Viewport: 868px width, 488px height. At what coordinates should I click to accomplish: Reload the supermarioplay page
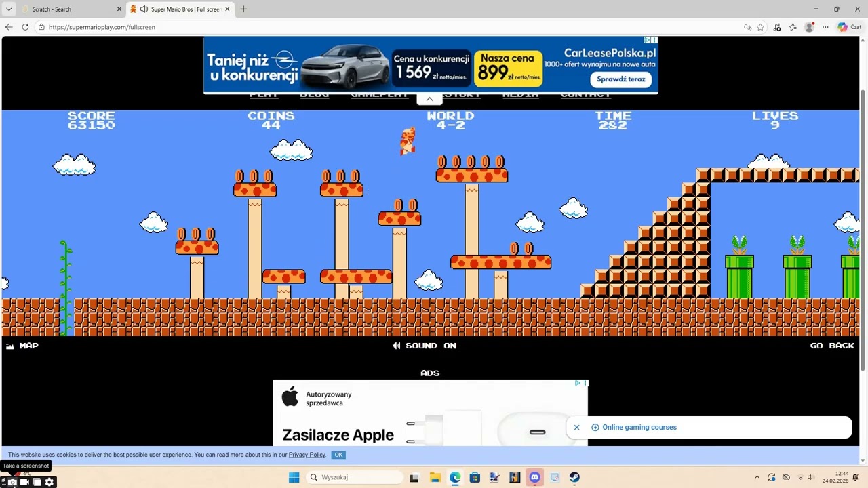(25, 27)
